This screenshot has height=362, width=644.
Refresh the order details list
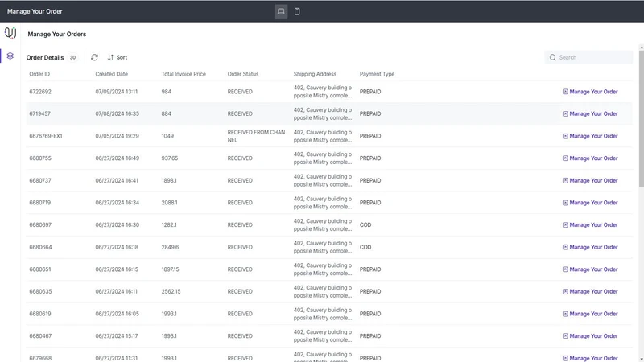coord(94,57)
